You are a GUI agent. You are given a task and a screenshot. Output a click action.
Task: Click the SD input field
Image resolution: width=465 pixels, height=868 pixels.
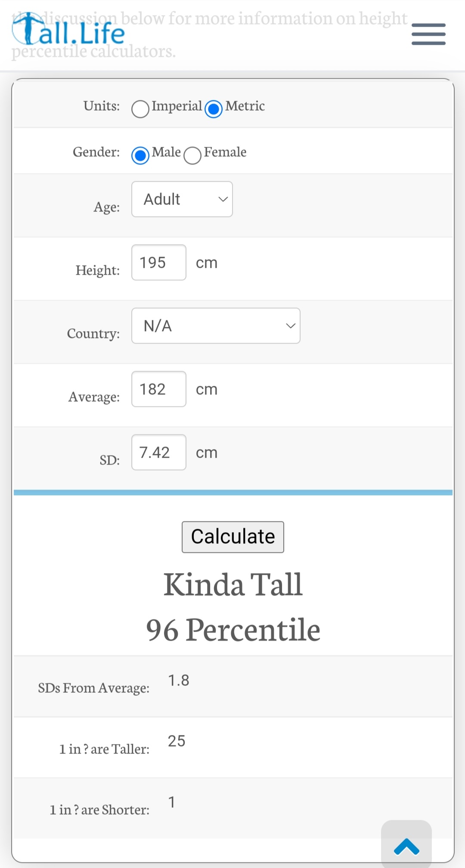[159, 453]
